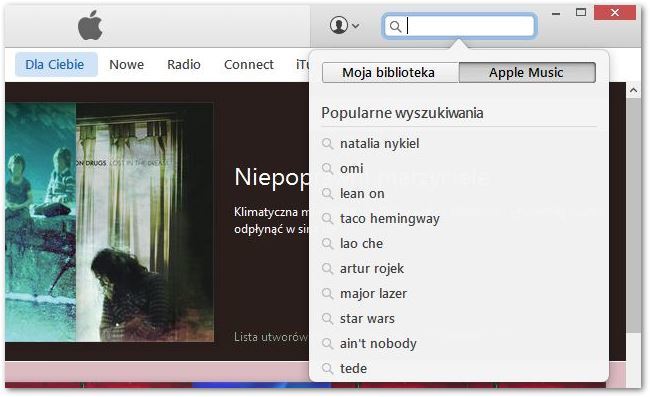The image size is (650, 397).
Task: Click magnifier icon beside artur rojek
Action: [327, 269]
